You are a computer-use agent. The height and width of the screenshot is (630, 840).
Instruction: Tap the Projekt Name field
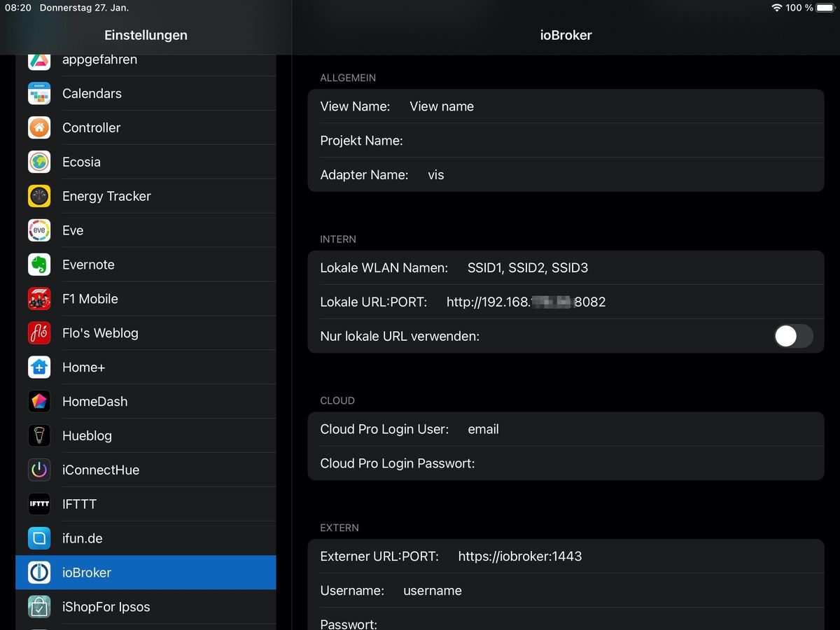pos(566,141)
